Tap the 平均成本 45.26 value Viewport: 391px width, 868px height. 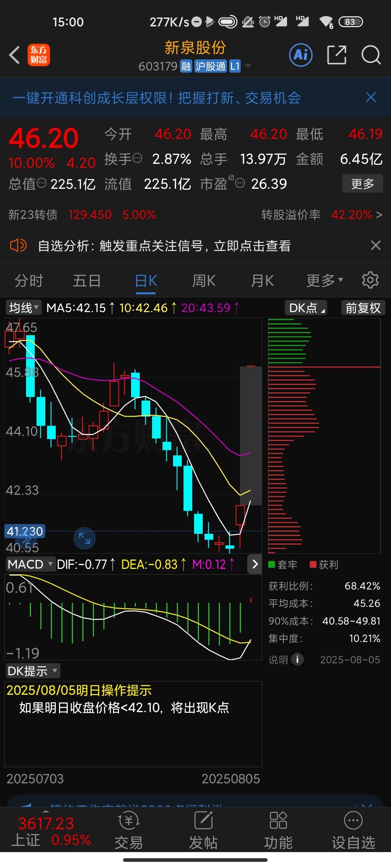click(367, 603)
